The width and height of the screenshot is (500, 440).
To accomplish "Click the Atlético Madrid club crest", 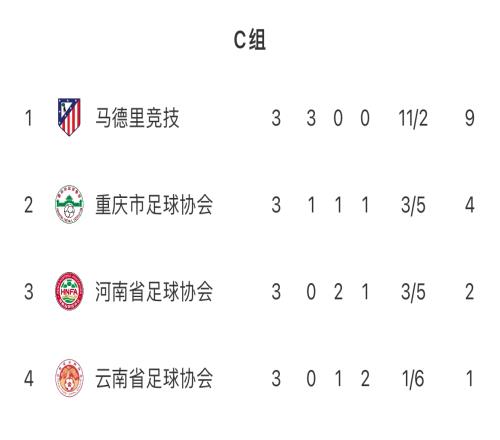I will (69, 117).
